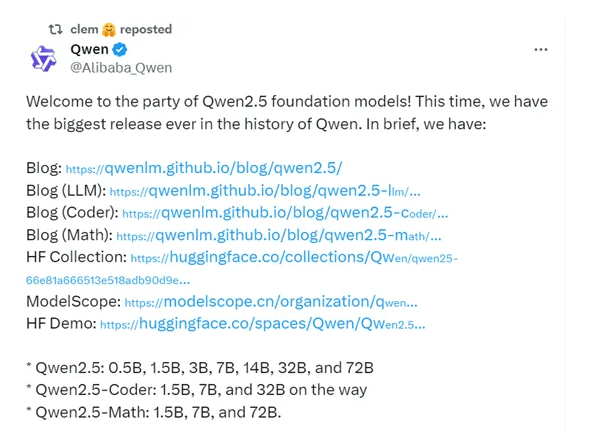Open clem's profile from the reposted label
This screenshot has height=436, width=598.
[x=84, y=29]
